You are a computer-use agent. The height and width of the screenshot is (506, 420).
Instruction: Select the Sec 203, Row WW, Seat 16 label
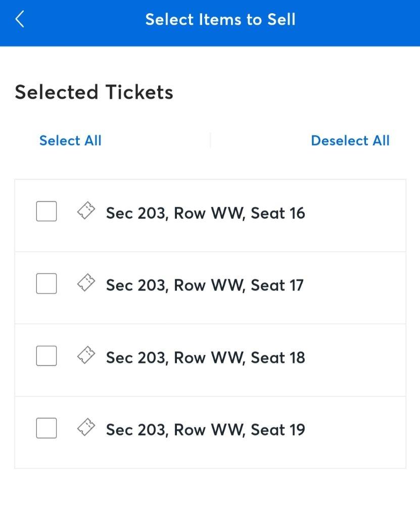pos(205,214)
